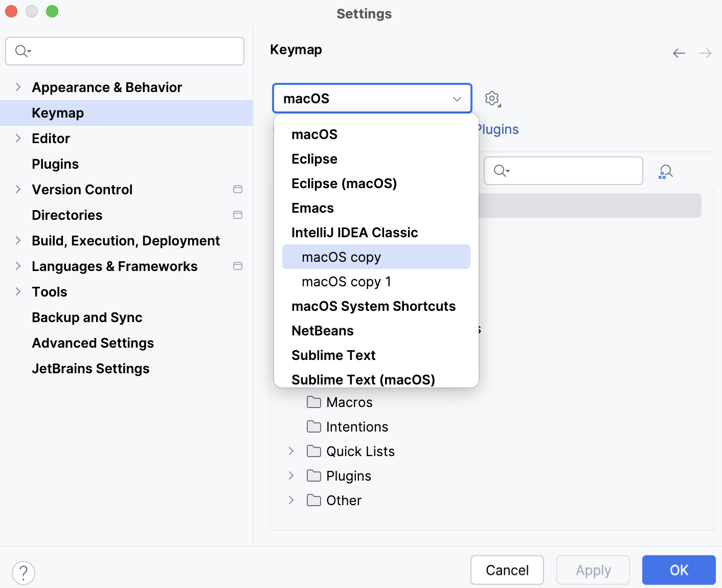Screen dimensions: 722x588
Task: Click the find actions by shortcut icon
Action: [666, 171]
